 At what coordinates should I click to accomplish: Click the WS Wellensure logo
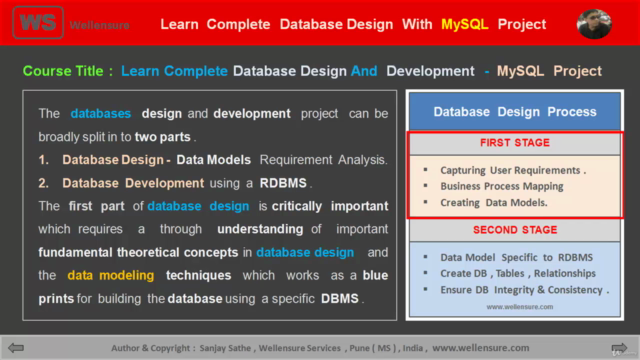coord(38,22)
